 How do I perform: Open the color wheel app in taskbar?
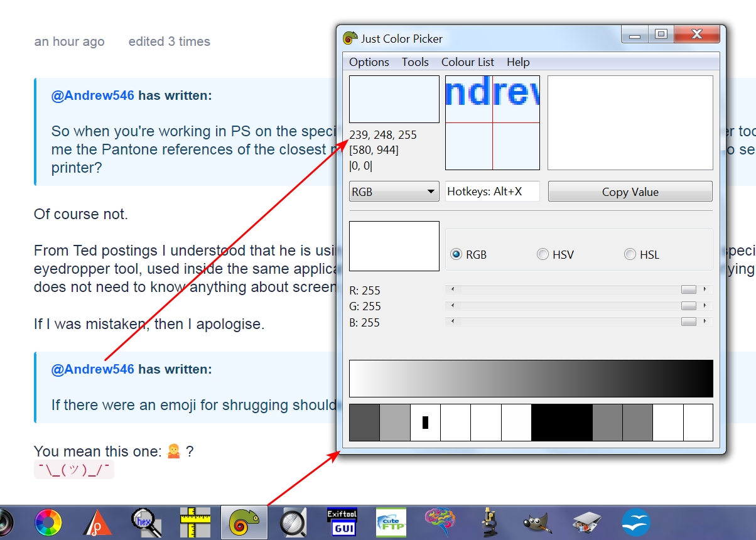(48, 522)
